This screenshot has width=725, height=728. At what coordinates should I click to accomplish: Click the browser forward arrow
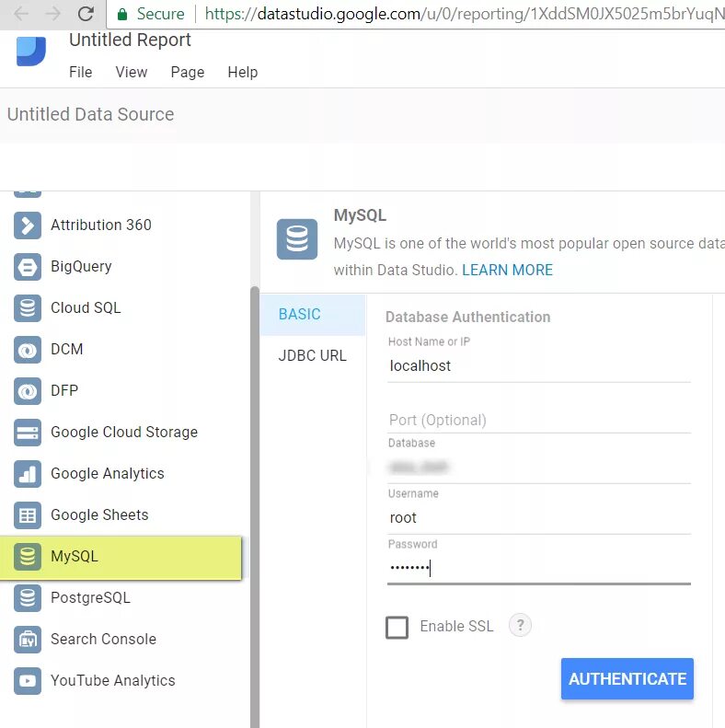click(53, 14)
